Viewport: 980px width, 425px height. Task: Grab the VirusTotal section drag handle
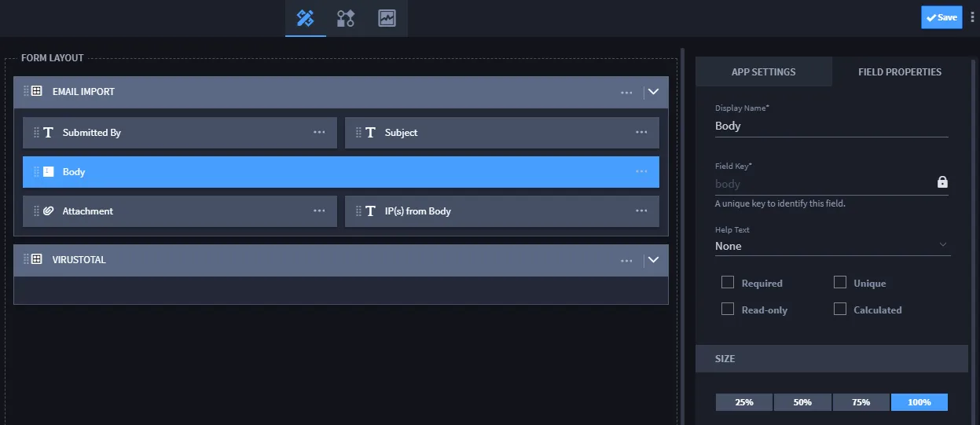pos(26,259)
